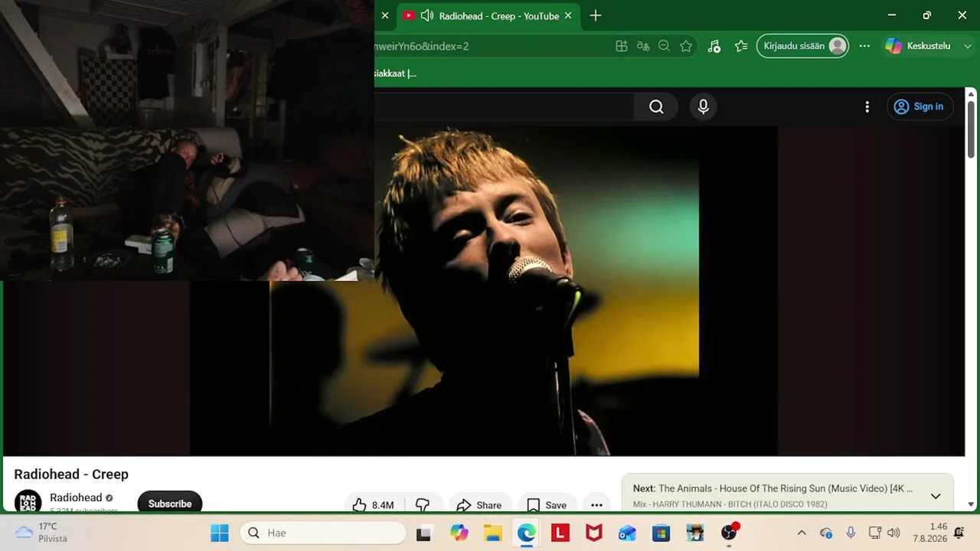Click the YouTube search magnifier button

coord(656,107)
